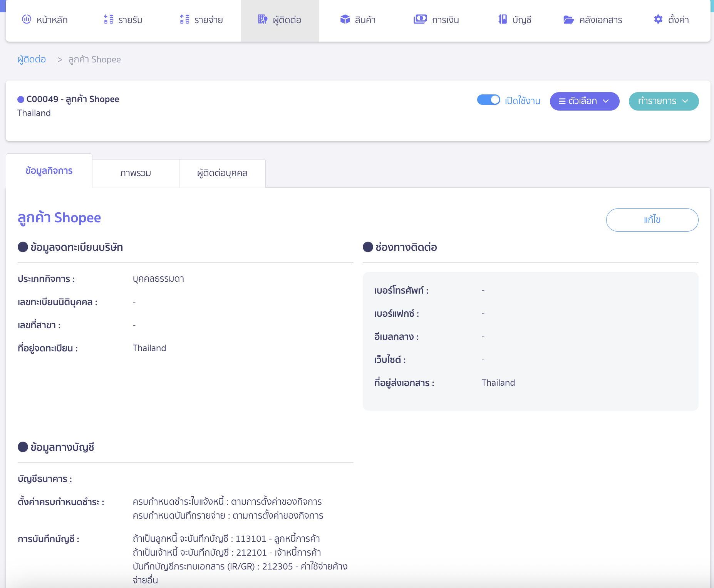Click the แก้ไข edit button

652,220
